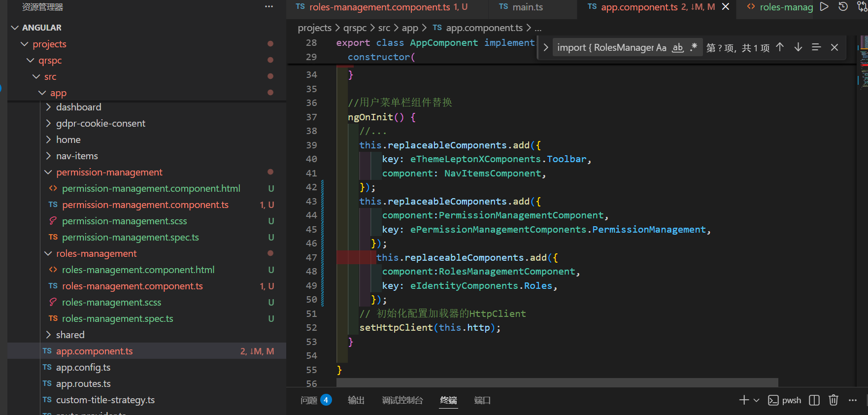Run the file with the play icon
This screenshot has width=868, height=415.
click(824, 7)
